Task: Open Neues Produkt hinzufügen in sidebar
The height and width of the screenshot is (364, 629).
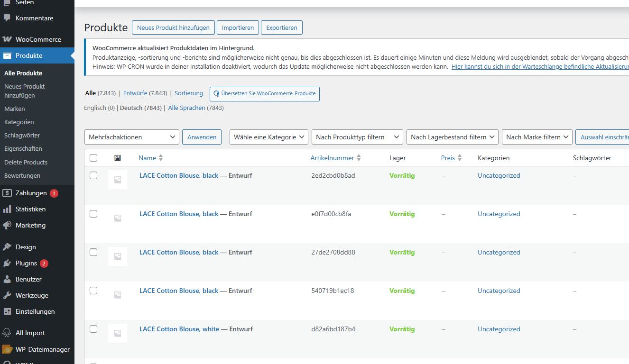Action: [x=25, y=91]
